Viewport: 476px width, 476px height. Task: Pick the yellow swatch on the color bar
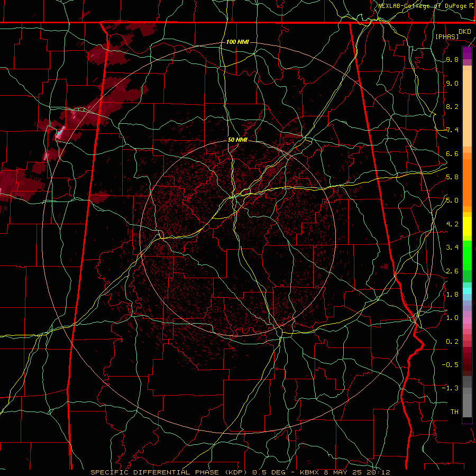pos(467,226)
